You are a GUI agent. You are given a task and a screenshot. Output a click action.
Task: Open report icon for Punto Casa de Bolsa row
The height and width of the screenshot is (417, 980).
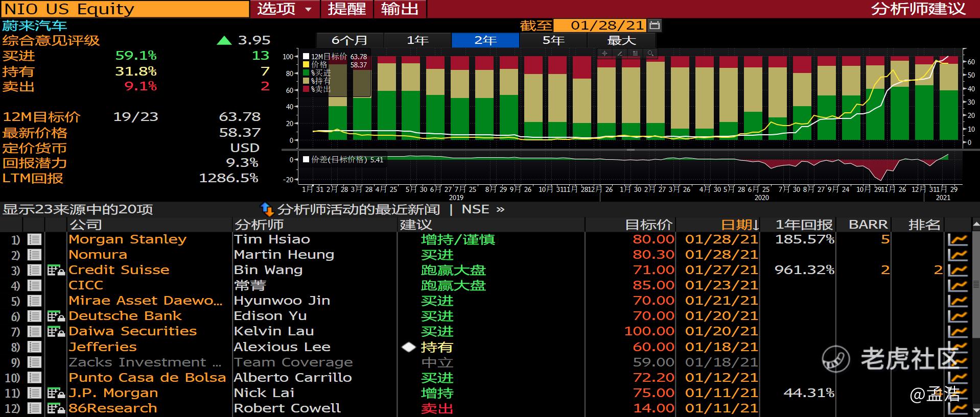tap(34, 378)
